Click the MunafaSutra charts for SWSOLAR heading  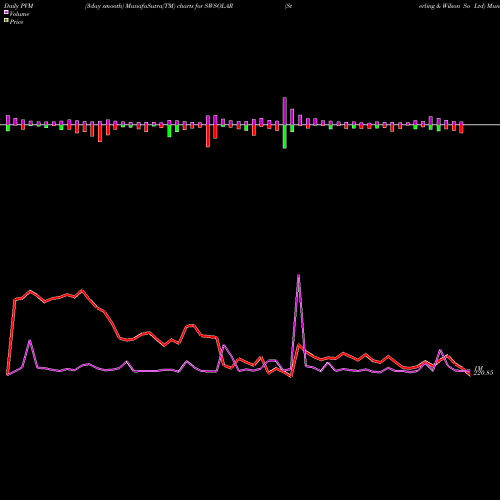[159, 6]
